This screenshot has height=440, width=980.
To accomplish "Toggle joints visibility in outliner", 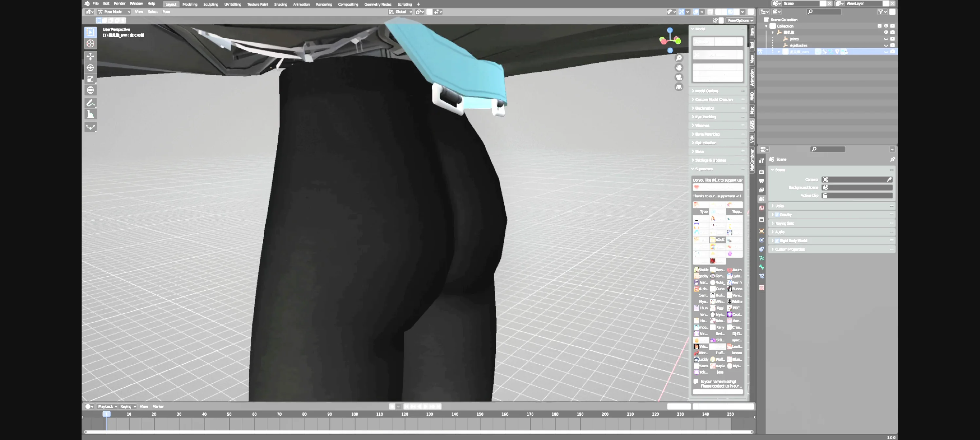I will (886, 39).
